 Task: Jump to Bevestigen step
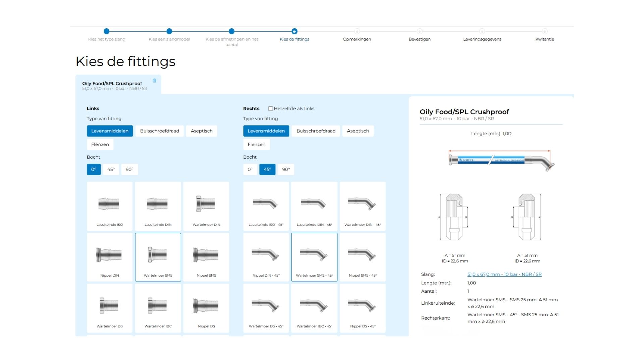[x=420, y=35]
